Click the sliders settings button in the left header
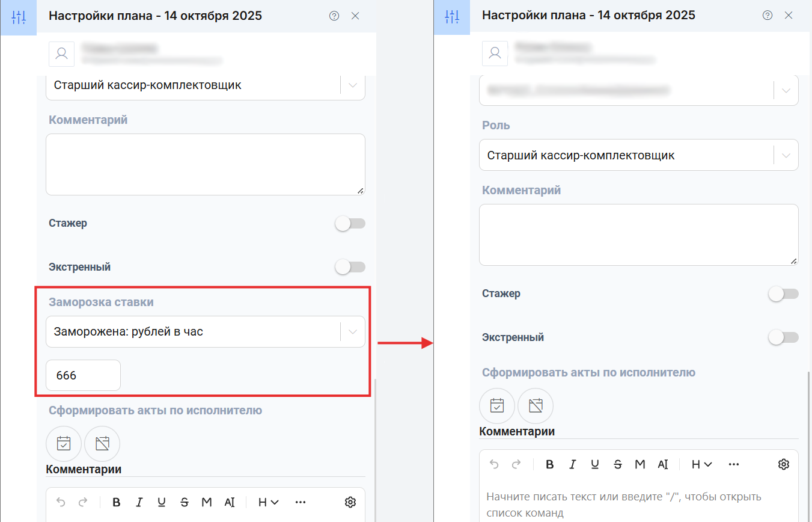The width and height of the screenshot is (812, 522). (19, 17)
